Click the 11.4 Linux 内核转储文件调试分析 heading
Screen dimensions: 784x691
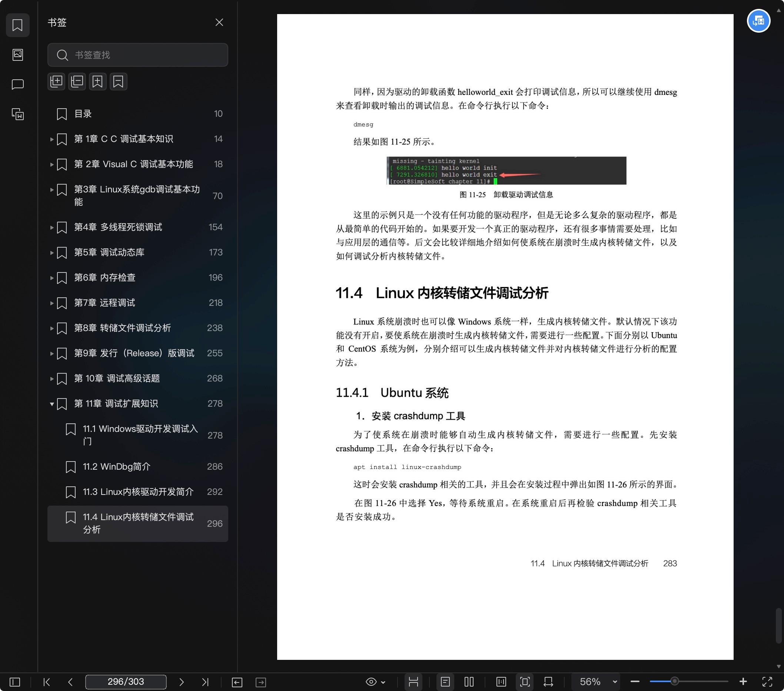(x=442, y=293)
